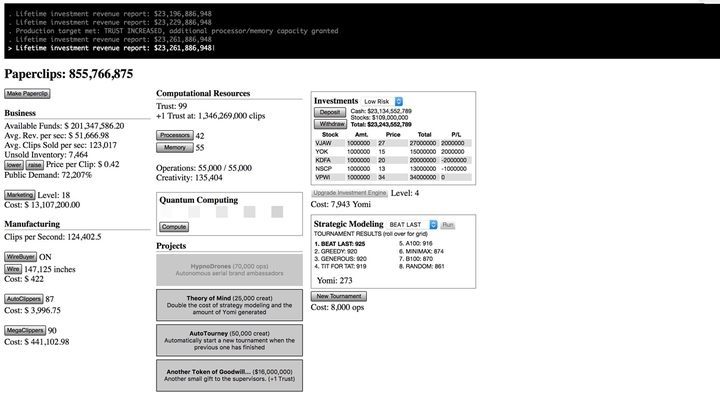Purchase a MegaClipper
720x405 pixels.
tap(25, 330)
